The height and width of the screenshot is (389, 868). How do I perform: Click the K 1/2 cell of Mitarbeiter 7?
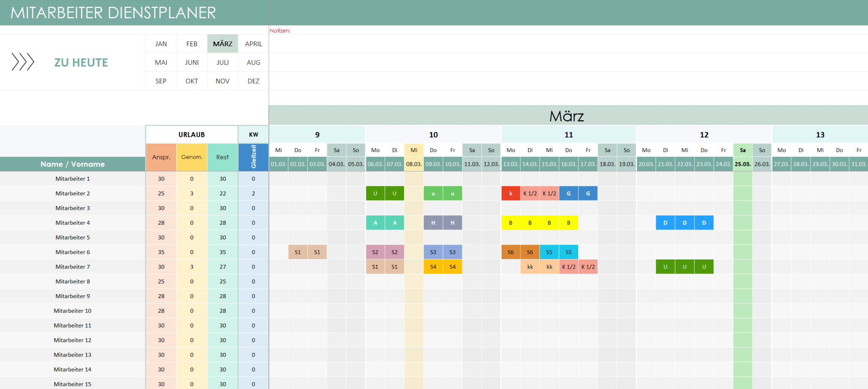[568, 267]
